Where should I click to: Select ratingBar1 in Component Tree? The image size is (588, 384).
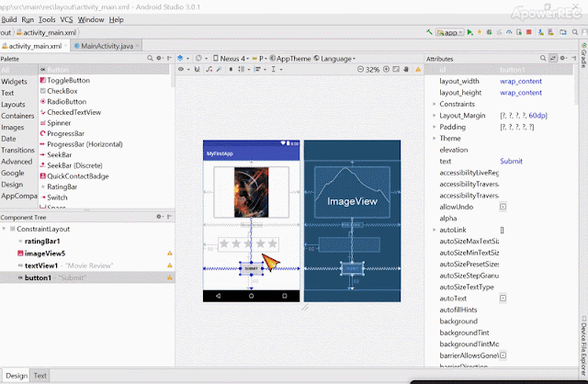pyautogui.click(x=42, y=241)
